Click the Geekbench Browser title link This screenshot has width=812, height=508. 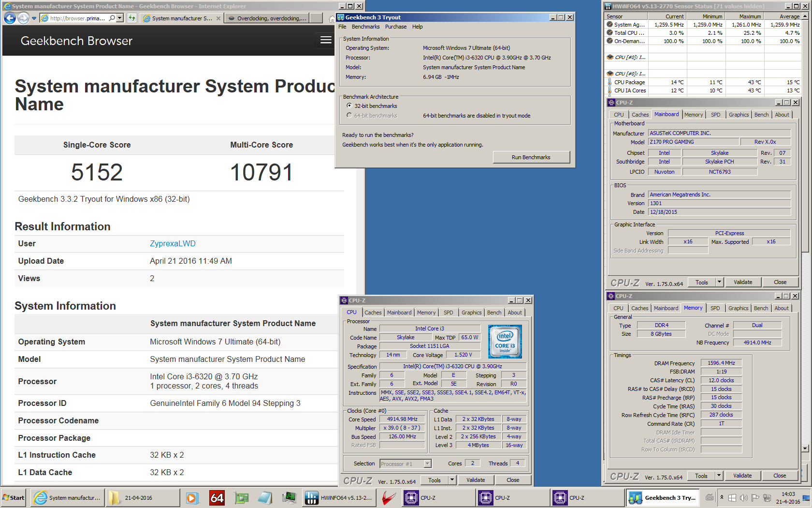pyautogui.click(x=76, y=41)
